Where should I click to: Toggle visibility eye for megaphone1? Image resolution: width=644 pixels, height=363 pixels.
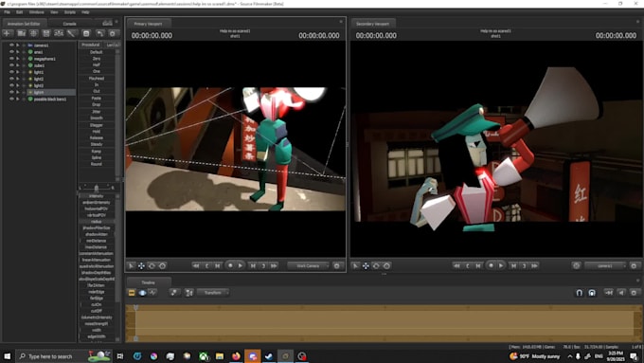11,59
